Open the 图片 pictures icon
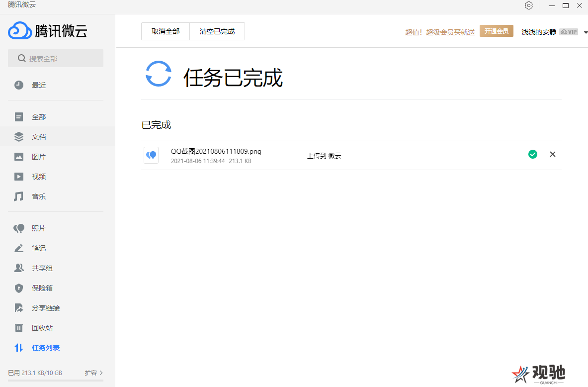This screenshot has height=387, width=588. tap(19, 157)
